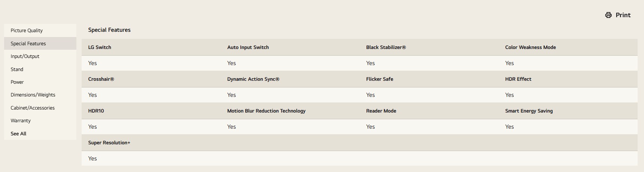644x172 pixels.
Task: Click the Color Weakness Mode label
Action: coord(530,47)
